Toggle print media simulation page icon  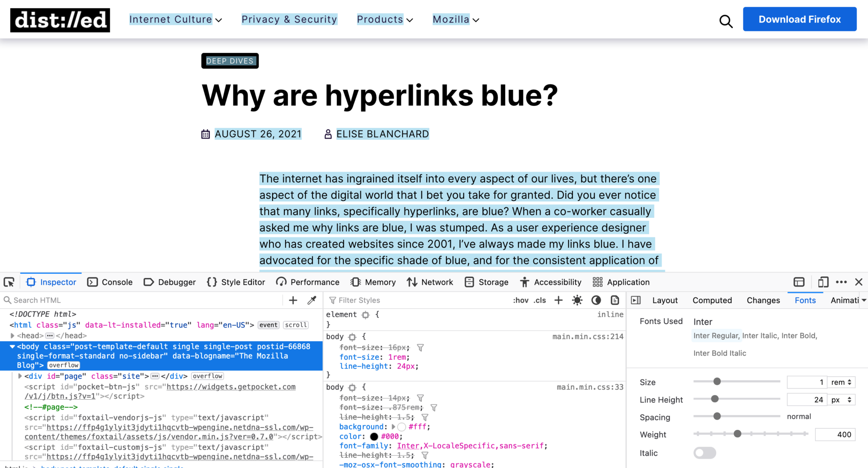coord(615,300)
